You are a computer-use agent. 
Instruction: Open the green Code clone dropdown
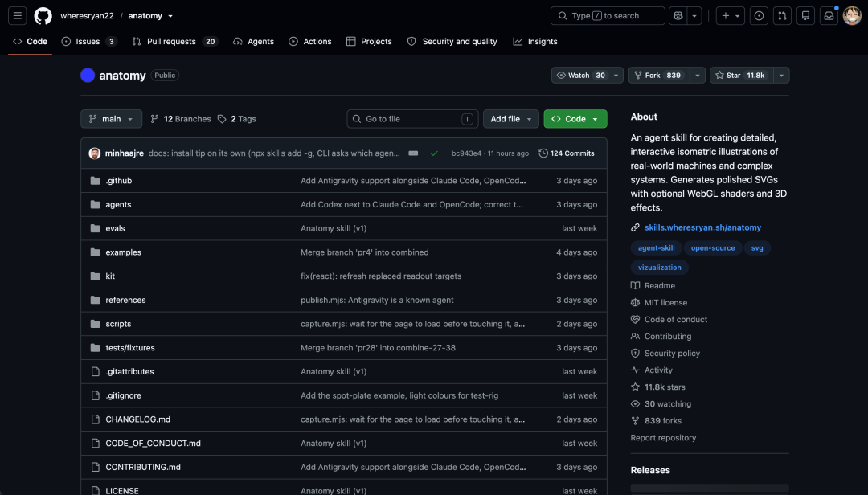(575, 119)
